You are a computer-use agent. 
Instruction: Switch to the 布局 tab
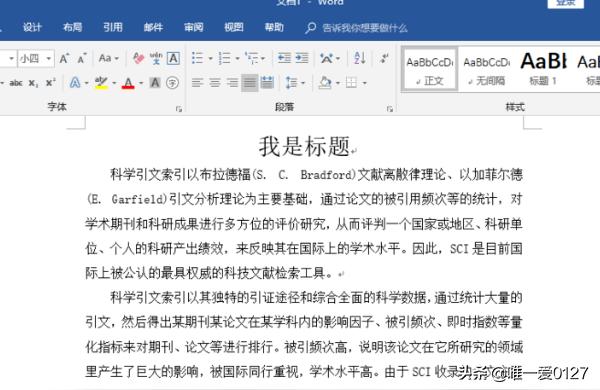pos(72,28)
